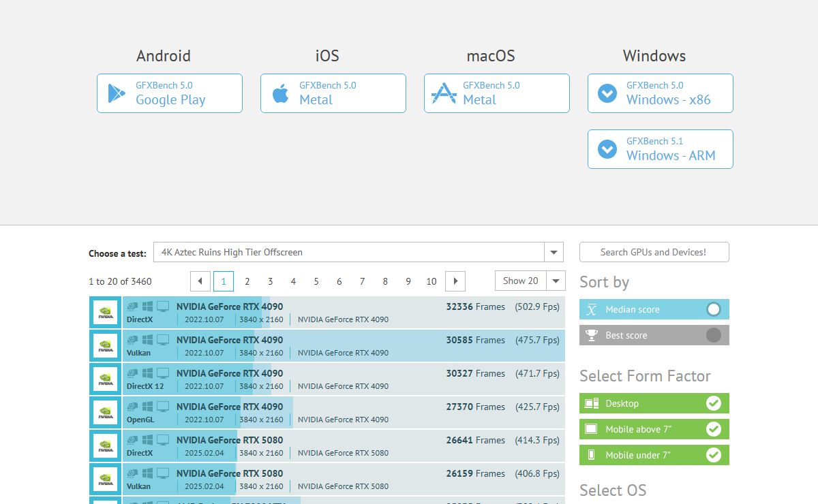Click current page 1 in pagination
818x504 pixels.
click(224, 281)
